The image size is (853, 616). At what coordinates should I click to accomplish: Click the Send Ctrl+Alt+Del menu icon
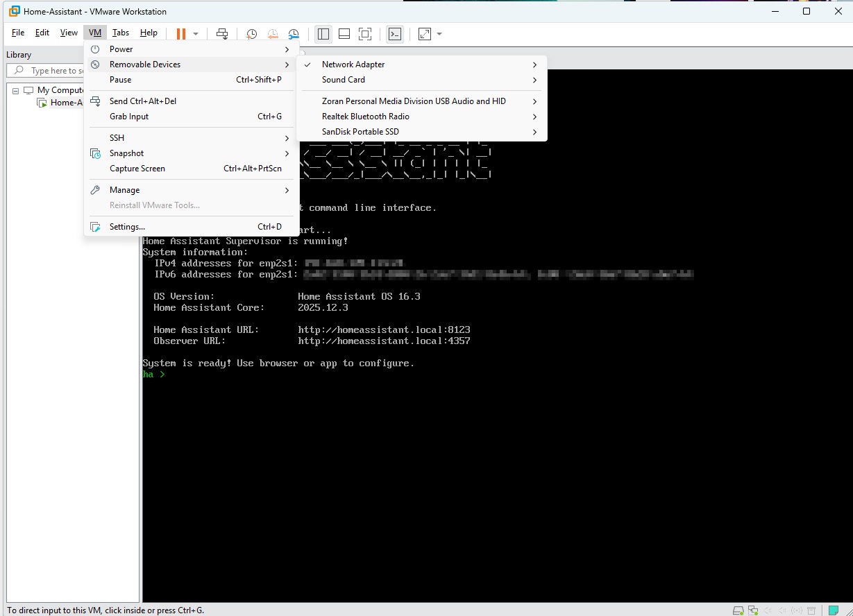tap(95, 101)
